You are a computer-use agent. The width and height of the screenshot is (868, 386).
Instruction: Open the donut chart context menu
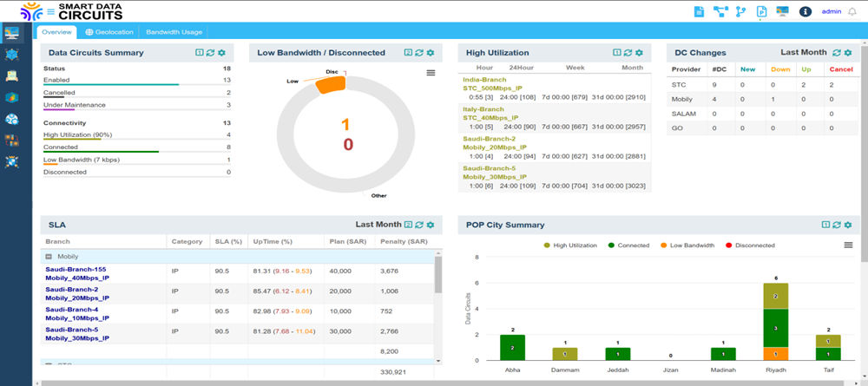[431, 73]
